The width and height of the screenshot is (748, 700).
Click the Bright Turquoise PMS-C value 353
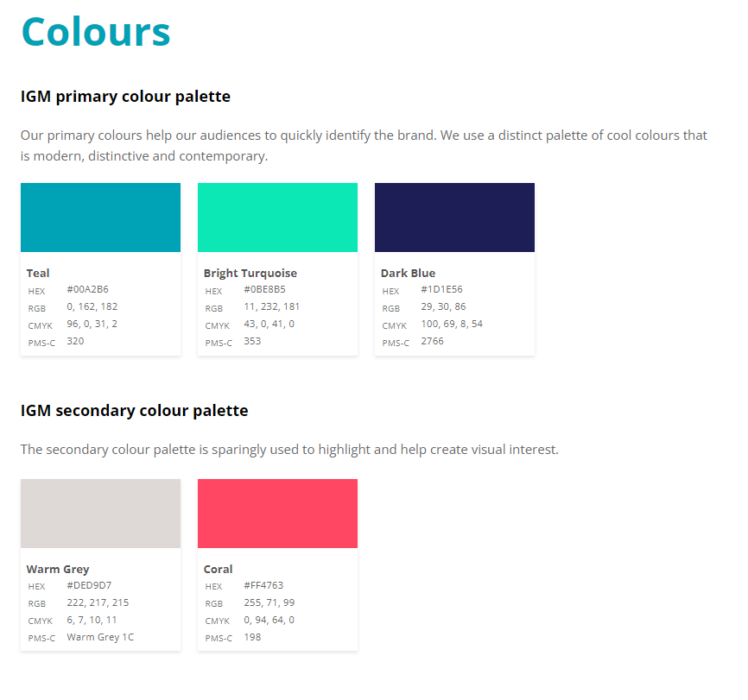point(252,341)
